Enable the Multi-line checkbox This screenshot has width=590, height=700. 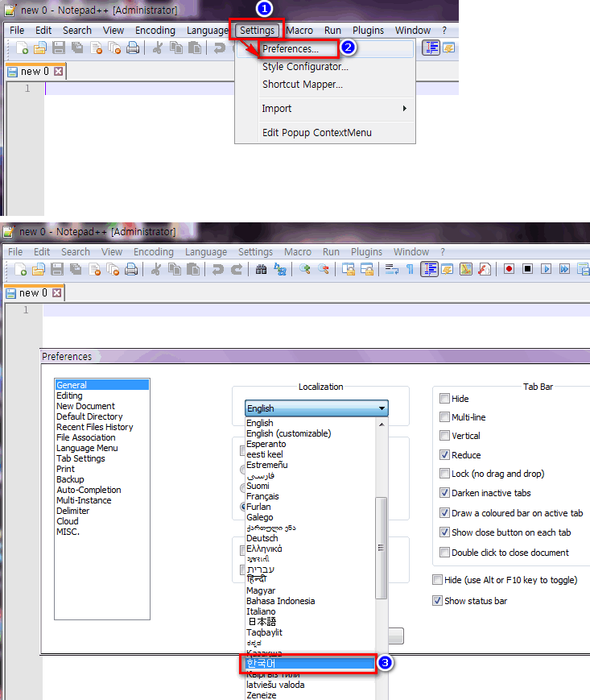[444, 417]
